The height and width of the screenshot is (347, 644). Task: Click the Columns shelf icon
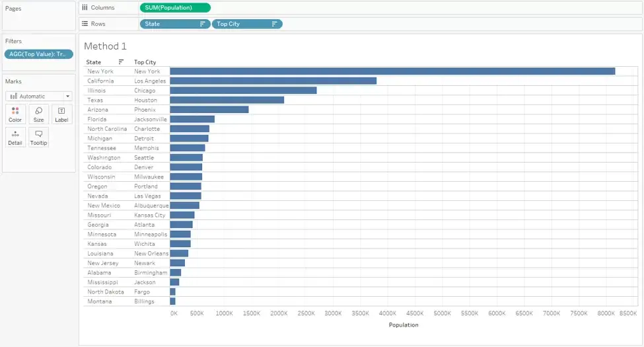tap(85, 7)
